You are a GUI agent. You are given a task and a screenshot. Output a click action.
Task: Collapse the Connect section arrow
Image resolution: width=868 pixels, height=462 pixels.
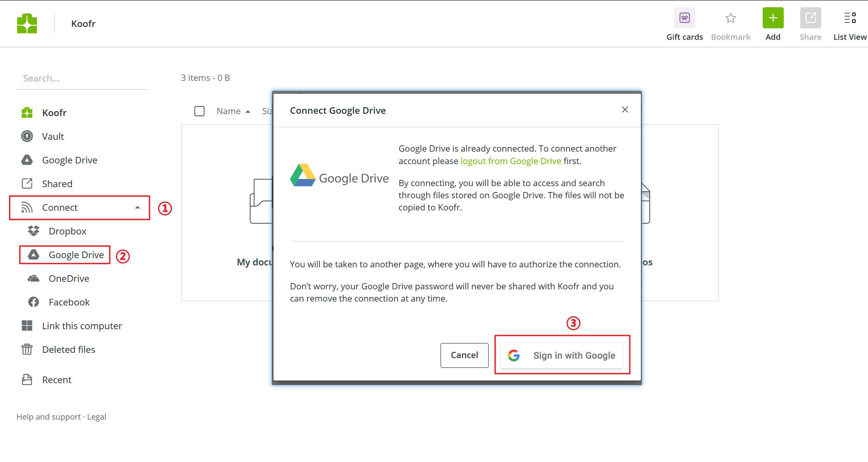pyautogui.click(x=138, y=207)
